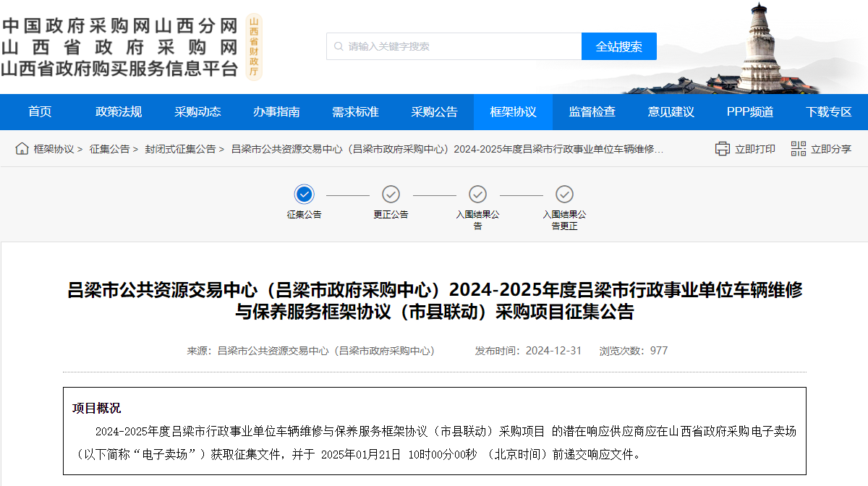Open the 封闭式征集公告 breadcrumb link
This screenshot has height=486, width=868.
(182, 148)
